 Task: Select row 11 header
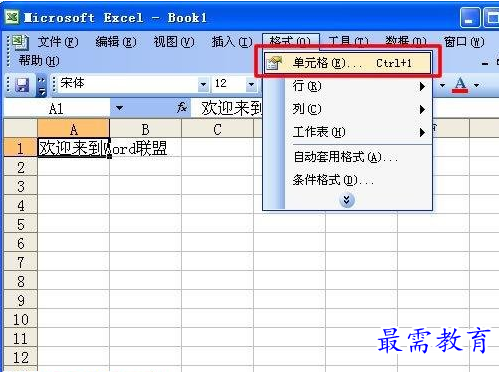tap(20, 338)
